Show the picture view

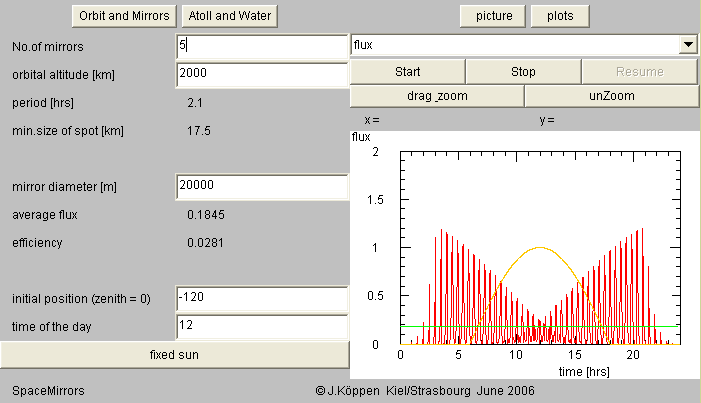tap(493, 16)
